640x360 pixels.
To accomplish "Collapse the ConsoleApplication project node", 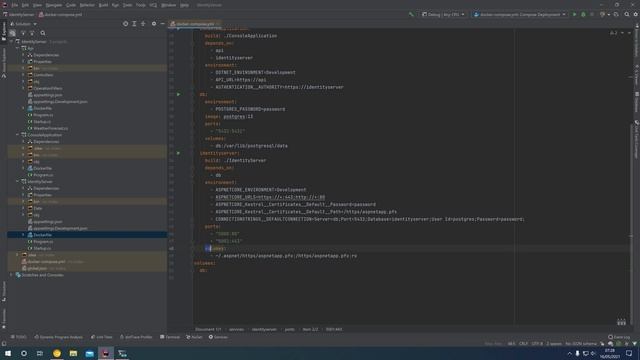I will (x=18, y=135).
